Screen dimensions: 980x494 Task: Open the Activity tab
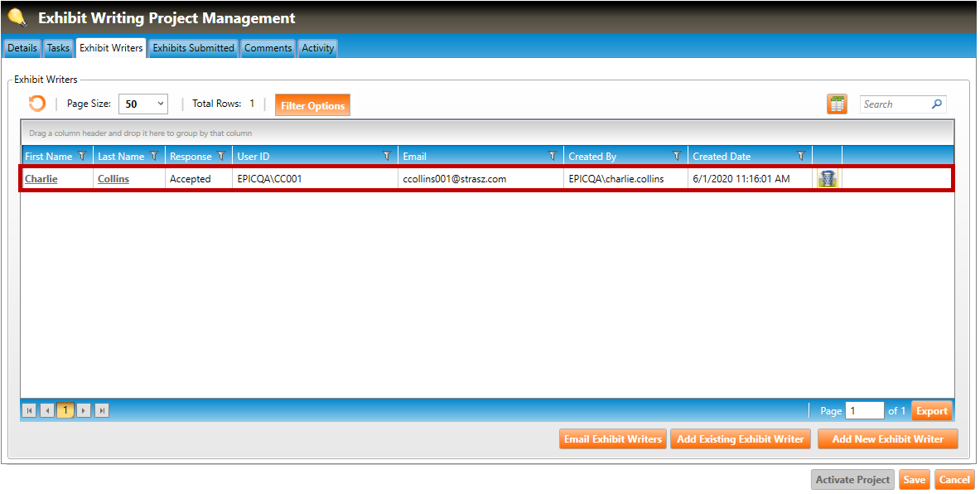(x=317, y=48)
